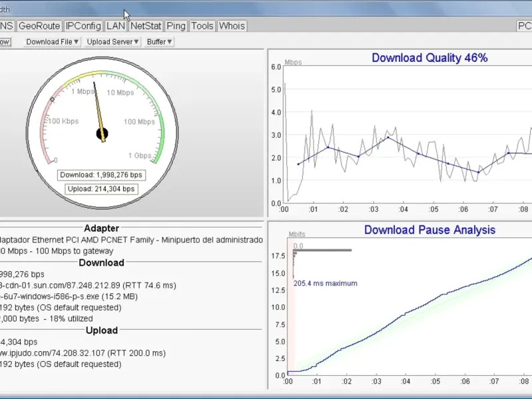
Task: Go to the Ping tab
Action: point(176,26)
